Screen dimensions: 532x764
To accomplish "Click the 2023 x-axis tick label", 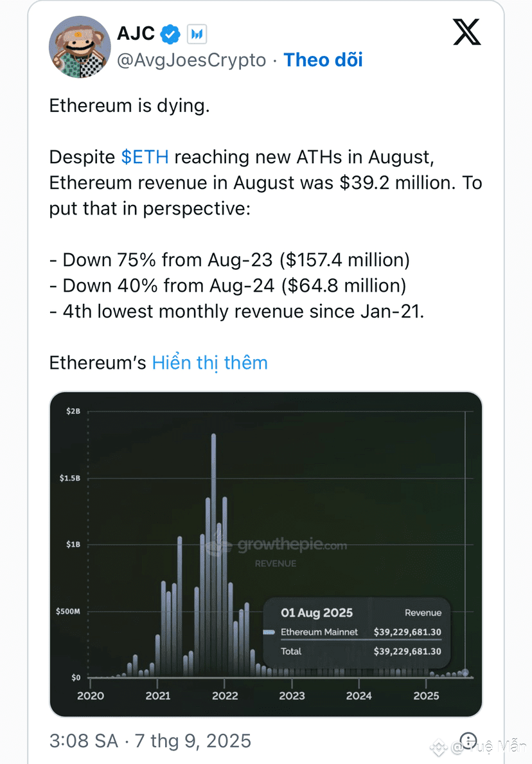I will coord(292,696).
